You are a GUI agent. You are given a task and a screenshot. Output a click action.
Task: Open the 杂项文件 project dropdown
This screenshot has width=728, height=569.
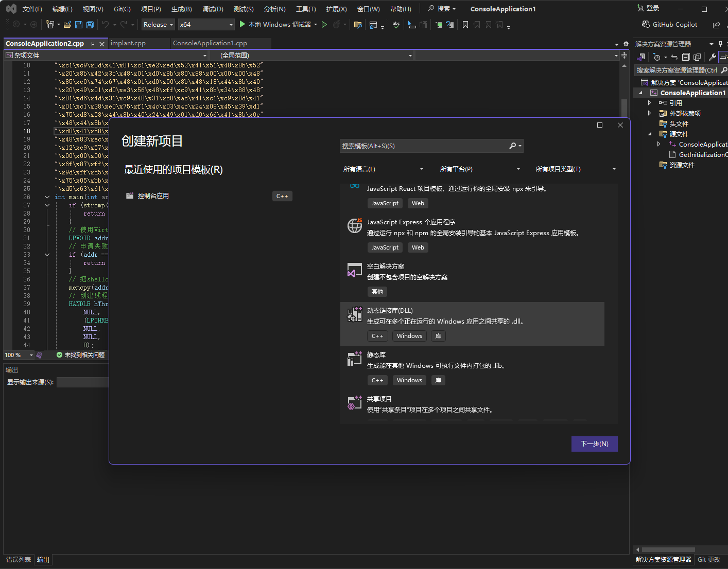(106, 55)
